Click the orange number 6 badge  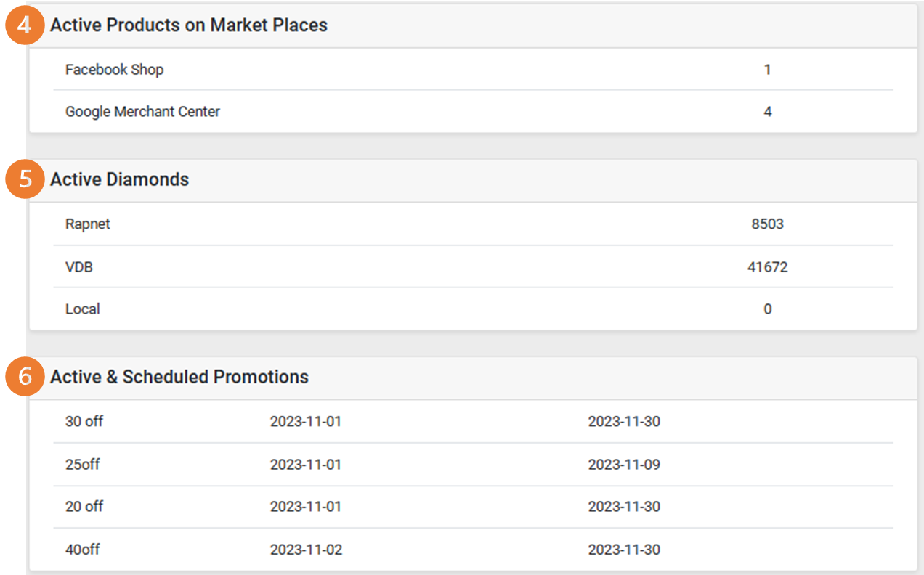coord(25,377)
